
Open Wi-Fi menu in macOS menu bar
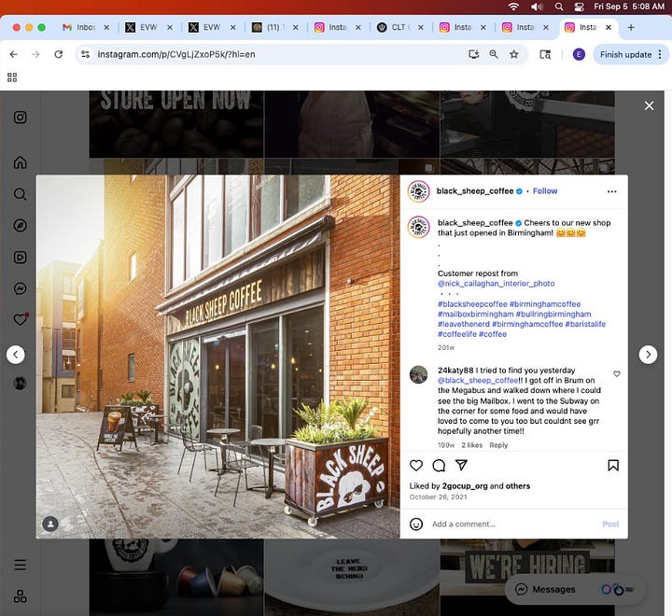tap(513, 7)
